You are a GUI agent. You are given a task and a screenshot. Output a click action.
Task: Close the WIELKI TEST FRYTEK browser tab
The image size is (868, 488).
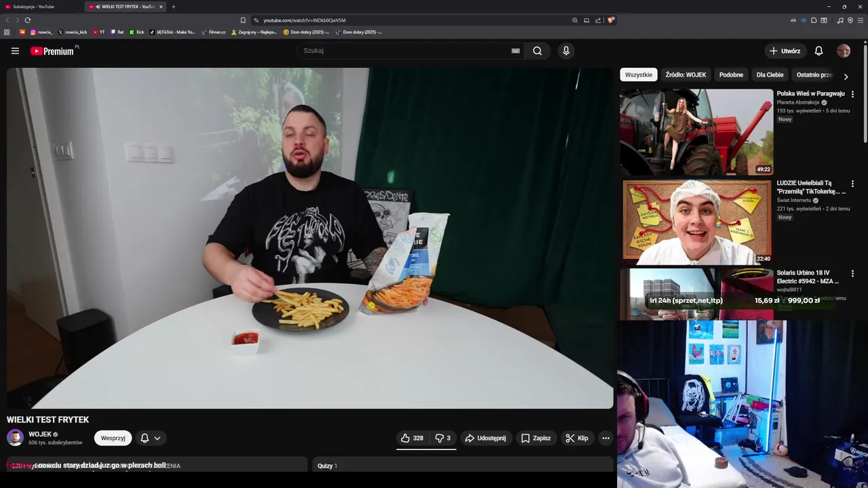(x=161, y=7)
